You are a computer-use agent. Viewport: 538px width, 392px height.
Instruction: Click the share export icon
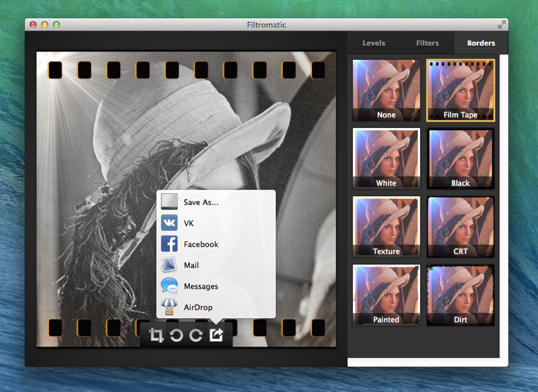(217, 335)
